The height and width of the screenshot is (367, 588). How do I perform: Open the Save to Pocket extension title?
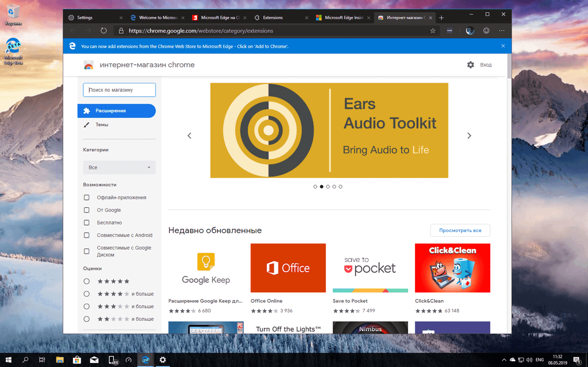coord(350,301)
